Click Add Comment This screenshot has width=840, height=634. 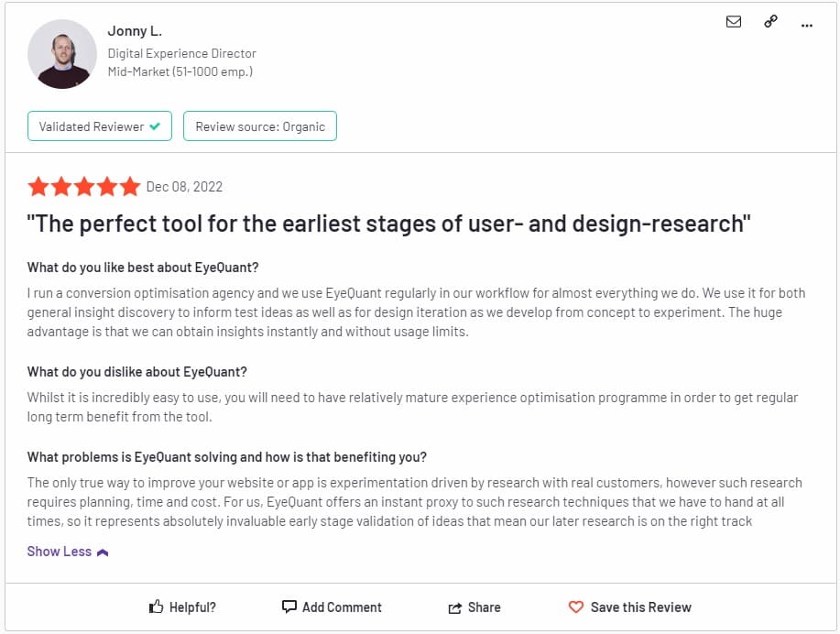tap(333, 607)
